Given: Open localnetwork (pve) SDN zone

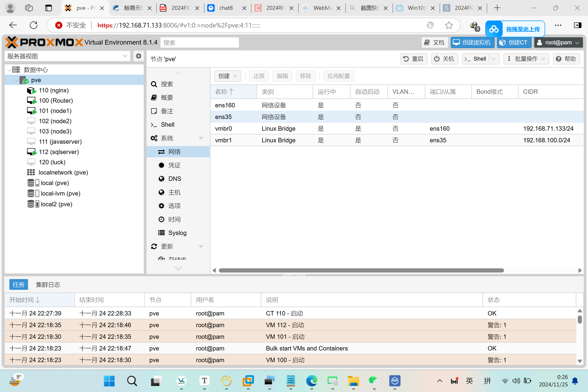Looking at the screenshot, I should point(63,172).
